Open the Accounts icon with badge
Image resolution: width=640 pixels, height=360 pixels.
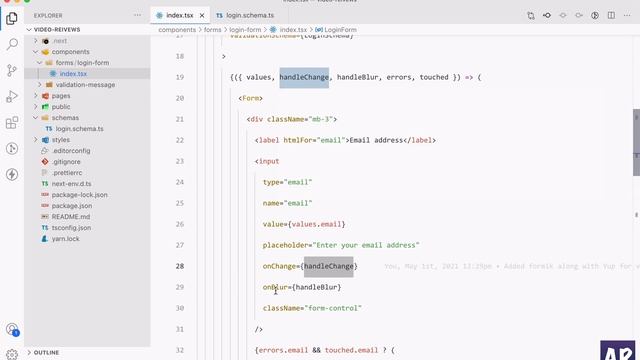coord(12,329)
